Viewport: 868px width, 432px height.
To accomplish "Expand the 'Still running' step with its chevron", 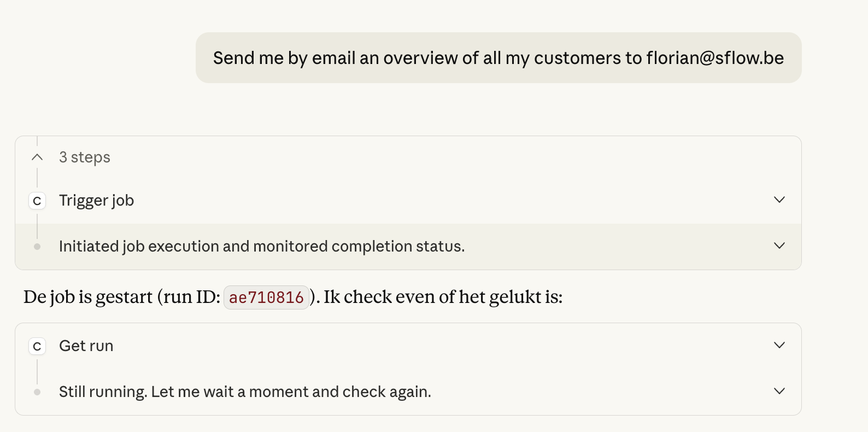I will point(779,391).
